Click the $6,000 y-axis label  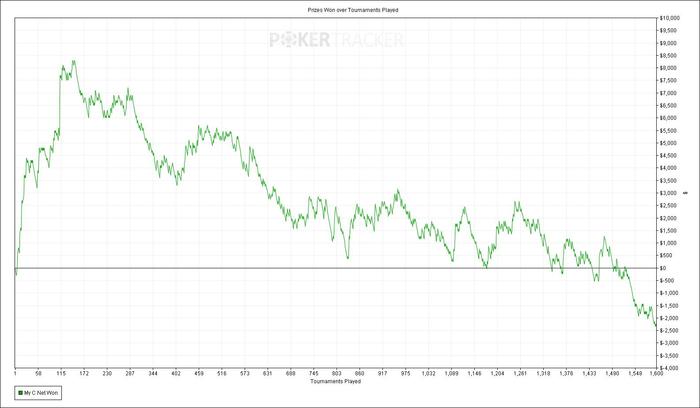click(669, 118)
